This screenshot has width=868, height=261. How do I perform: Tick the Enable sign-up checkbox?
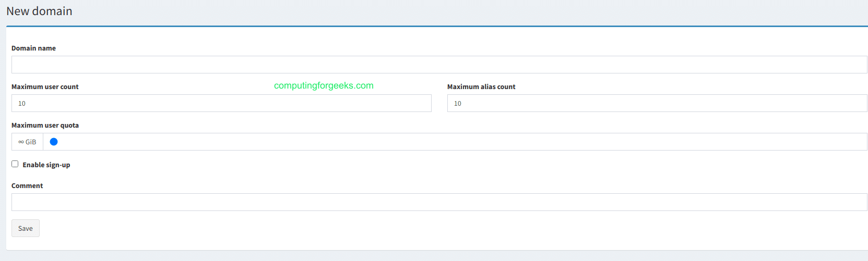(x=15, y=164)
